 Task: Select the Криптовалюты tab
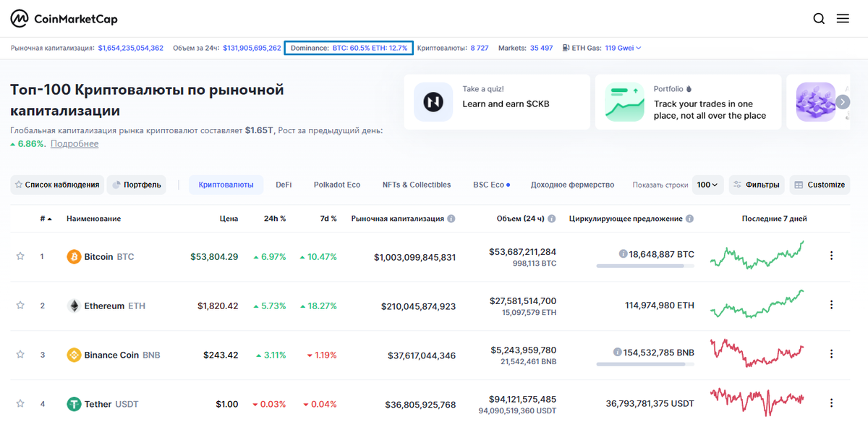pyautogui.click(x=226, y=185)
